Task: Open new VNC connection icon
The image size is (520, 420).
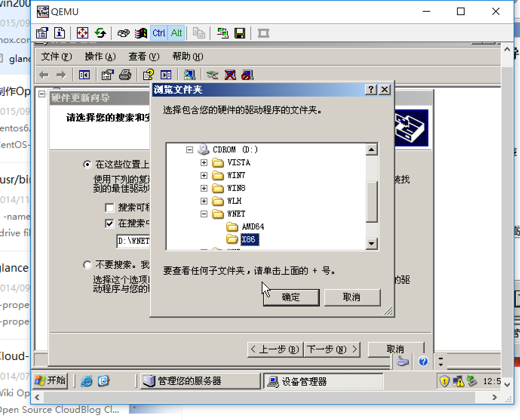Action: 222,33
